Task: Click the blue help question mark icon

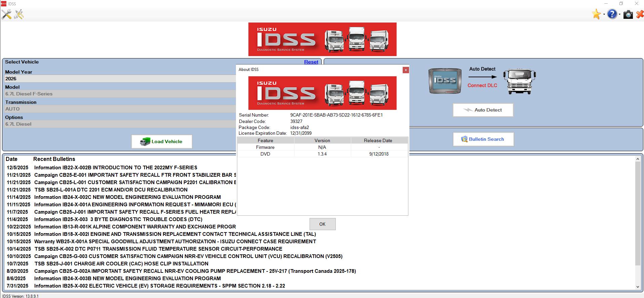Action: pos(612,14)
